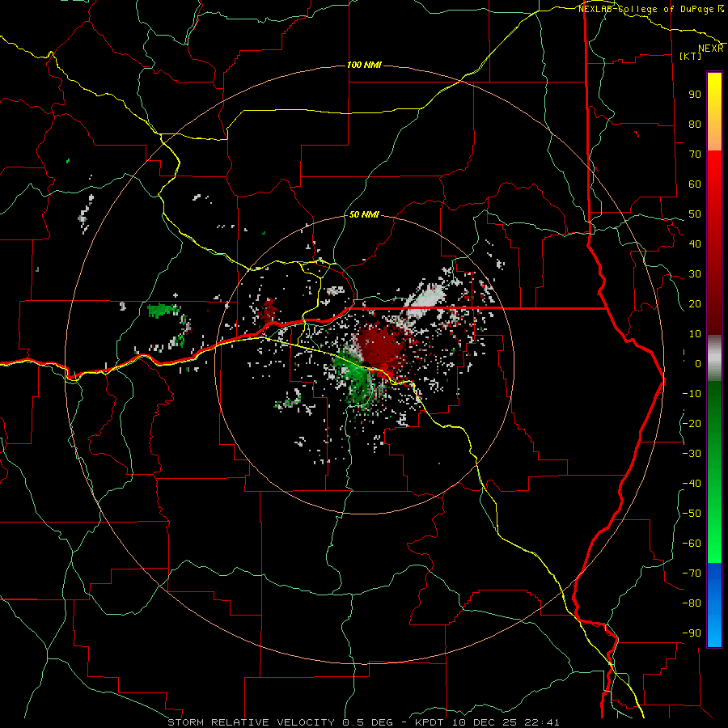The image size is (728, 728).
Task: Click the gray zero-velocity segment of the color bar
Action: pyautogui.click(x=714, y=358)
